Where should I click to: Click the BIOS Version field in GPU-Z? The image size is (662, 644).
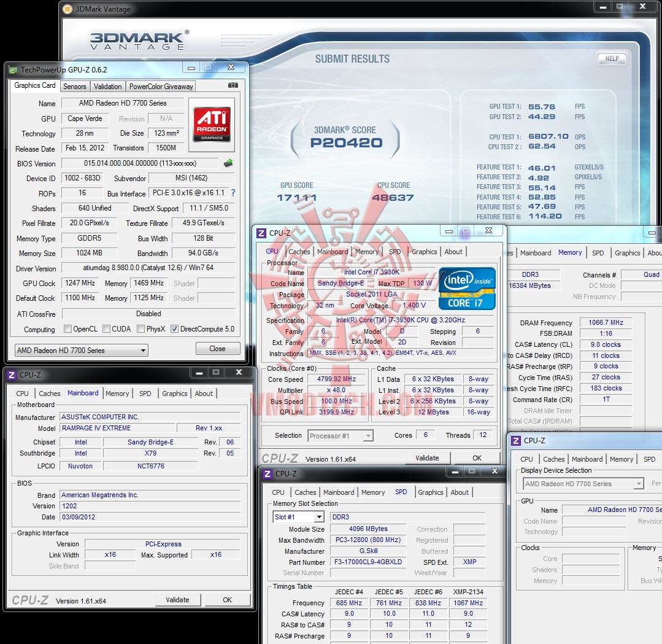[x=140, y=163]
